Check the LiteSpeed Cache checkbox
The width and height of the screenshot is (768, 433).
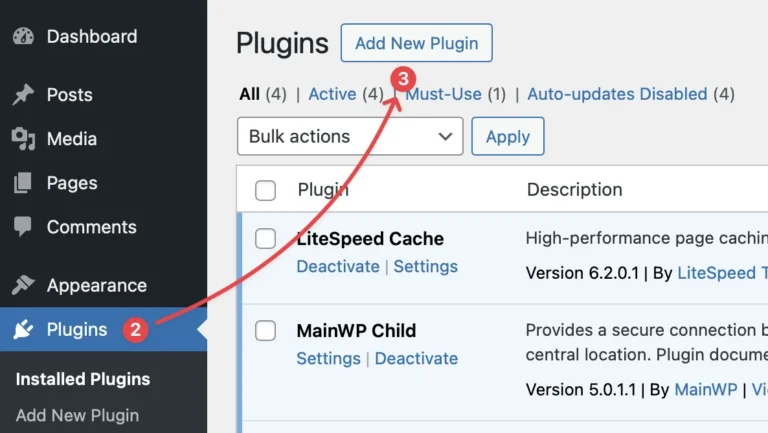coord(265,239)
